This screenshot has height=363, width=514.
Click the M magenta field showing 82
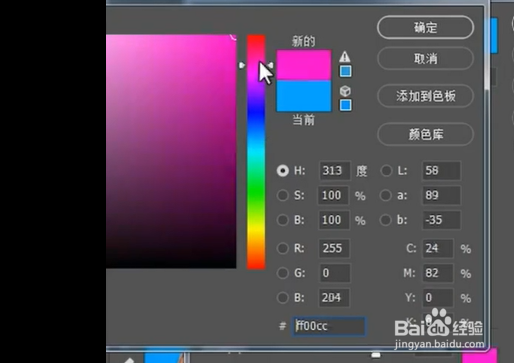(x=438, y=273)
